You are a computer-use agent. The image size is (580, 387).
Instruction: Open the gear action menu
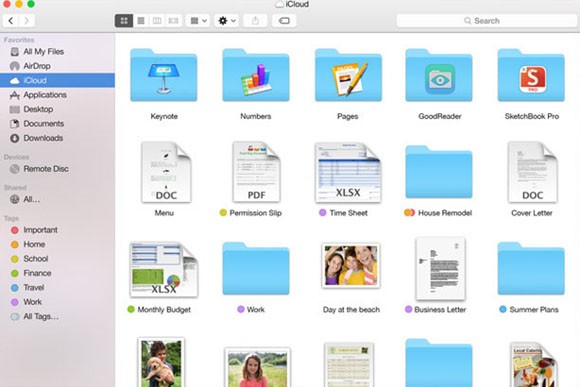pyautogui.click(x=227, y=21)
